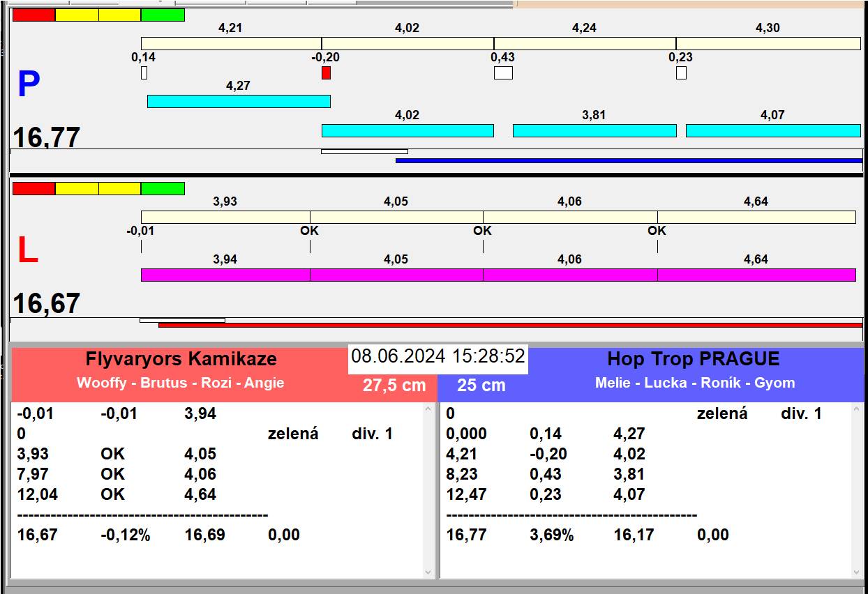Click the Hop Trop PRAGUE team header
Screen dimensions: 868x594
click(694, 360)
